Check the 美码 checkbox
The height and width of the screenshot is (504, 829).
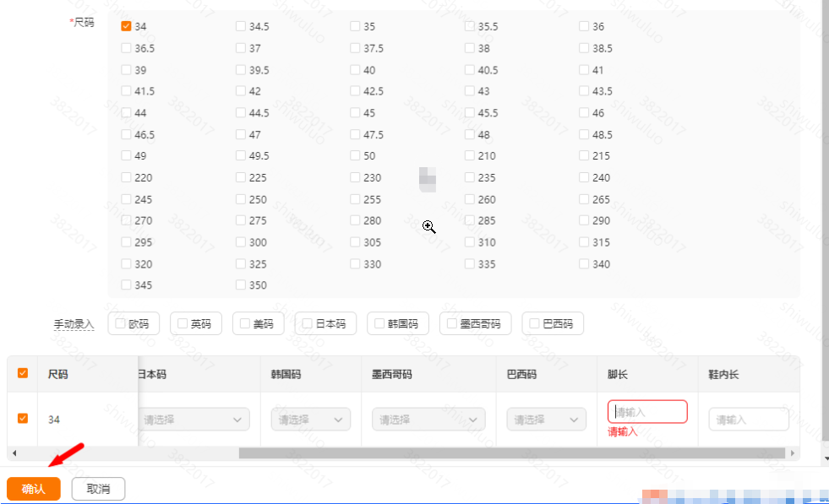[x=243, y=323]
